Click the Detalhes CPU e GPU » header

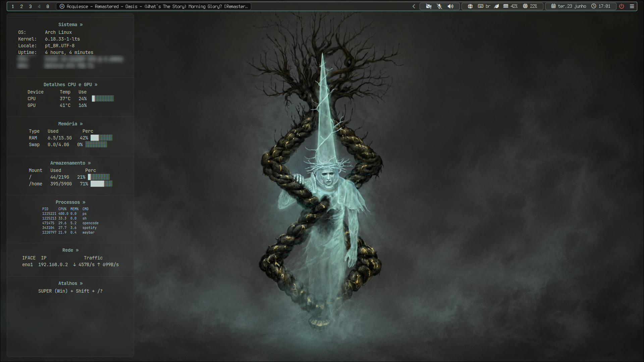pos(70,84)
